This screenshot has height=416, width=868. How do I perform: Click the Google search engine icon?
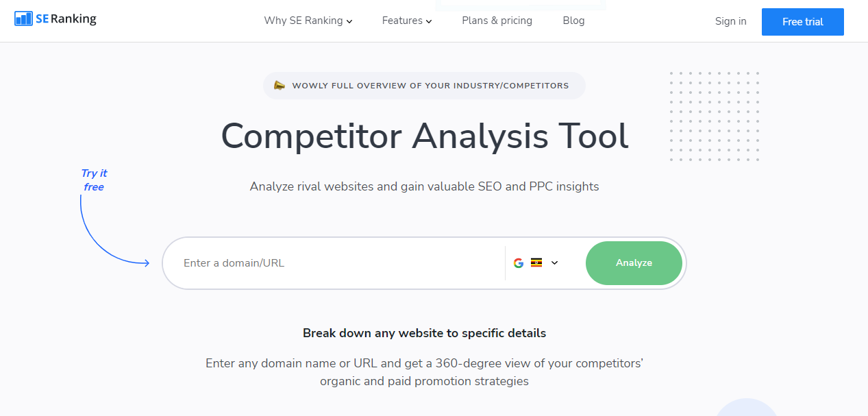519,263
